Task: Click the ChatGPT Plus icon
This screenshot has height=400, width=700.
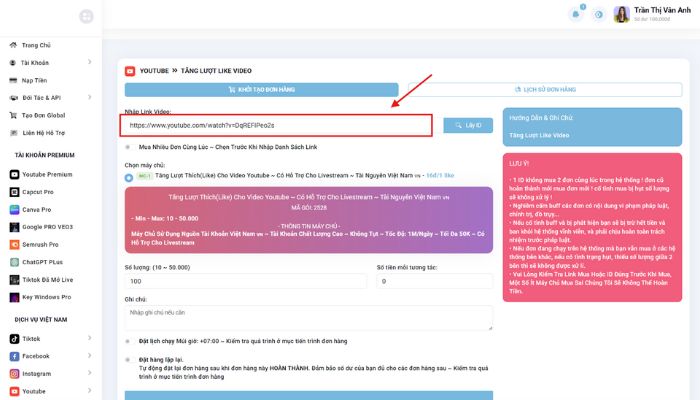Action: point(14,262)
